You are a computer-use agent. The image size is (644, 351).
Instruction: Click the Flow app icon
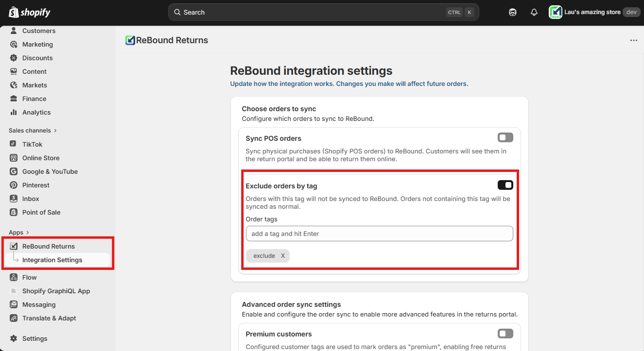[x=14, y=277]
